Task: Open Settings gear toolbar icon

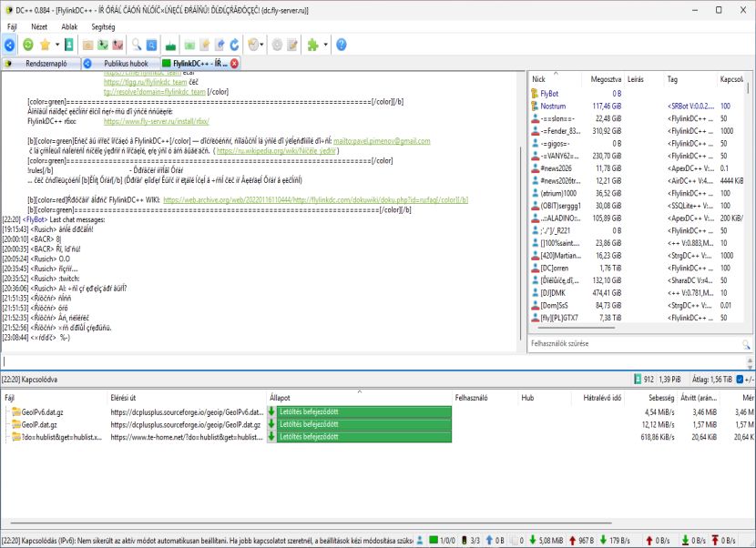Action: click(x=277, y=45)
